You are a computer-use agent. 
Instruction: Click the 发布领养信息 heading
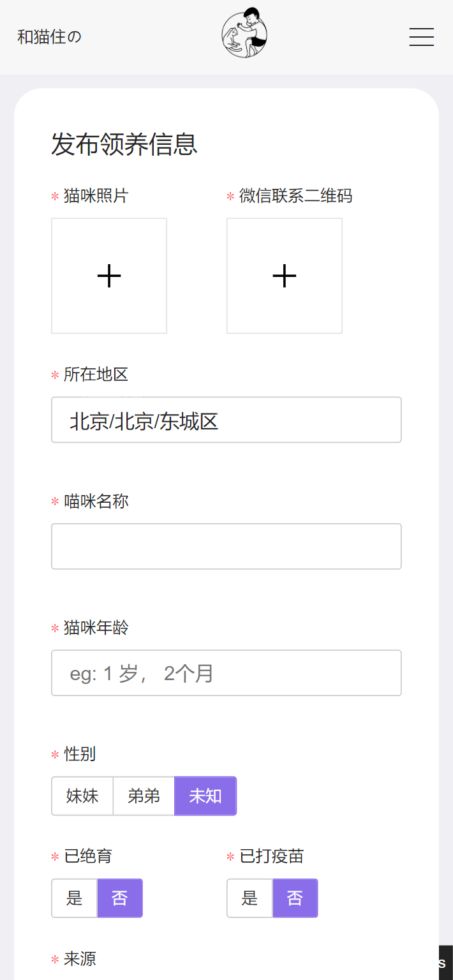(124, 144)
